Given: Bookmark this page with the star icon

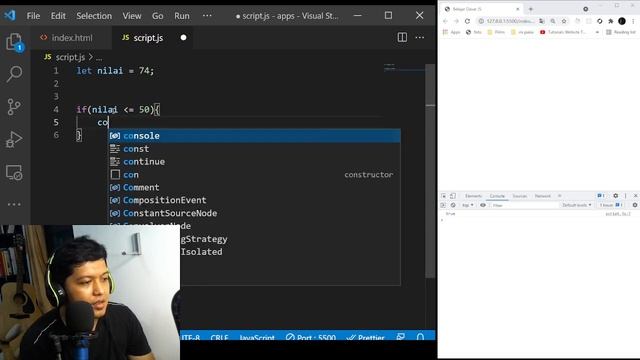Looking at the screenshot, I should 564,21.
